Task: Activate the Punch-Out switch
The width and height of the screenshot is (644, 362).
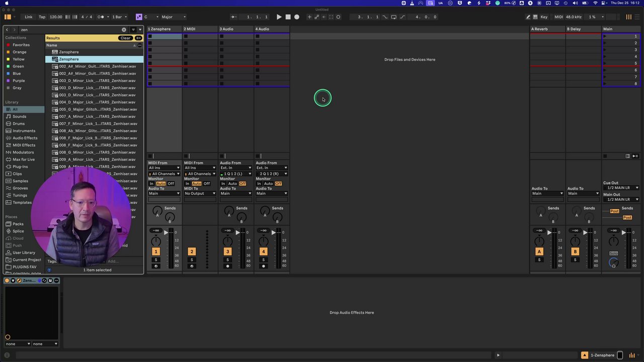Action: [x=402, y=17]
